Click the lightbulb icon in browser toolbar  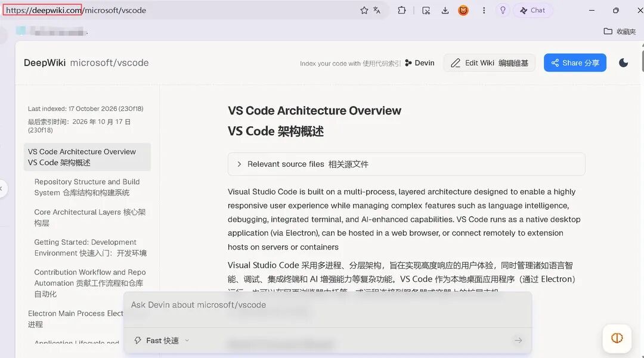click(503, 10)
